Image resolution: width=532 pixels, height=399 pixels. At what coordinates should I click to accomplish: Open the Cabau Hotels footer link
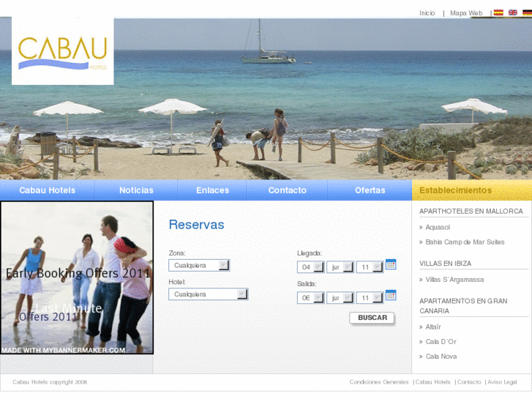(x=432, y=382)
